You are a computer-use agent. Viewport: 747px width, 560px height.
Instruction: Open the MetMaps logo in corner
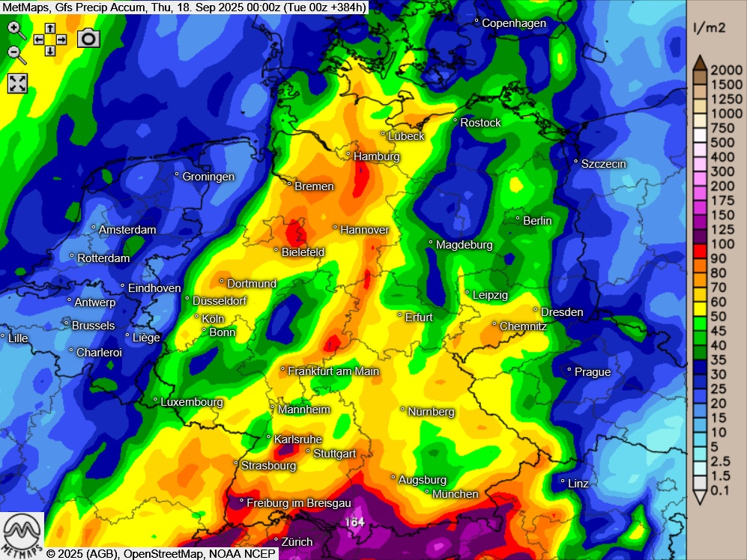pos(22,535)
